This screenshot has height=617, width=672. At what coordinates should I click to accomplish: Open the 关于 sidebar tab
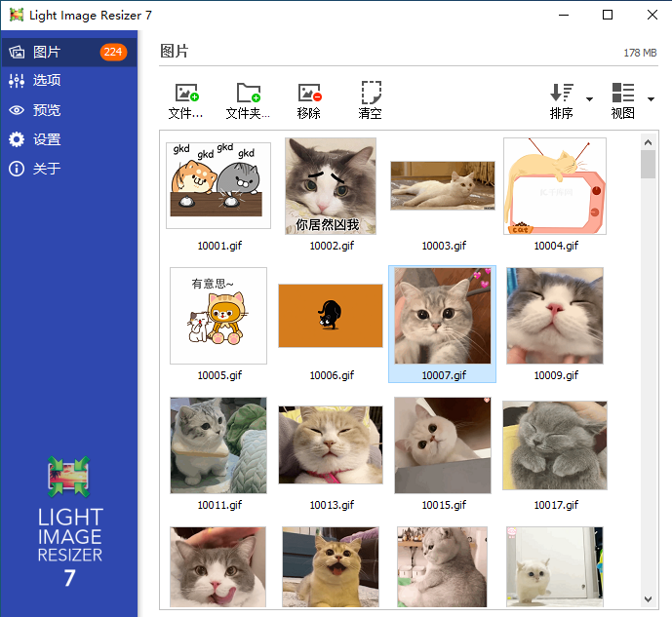[69, 169]
